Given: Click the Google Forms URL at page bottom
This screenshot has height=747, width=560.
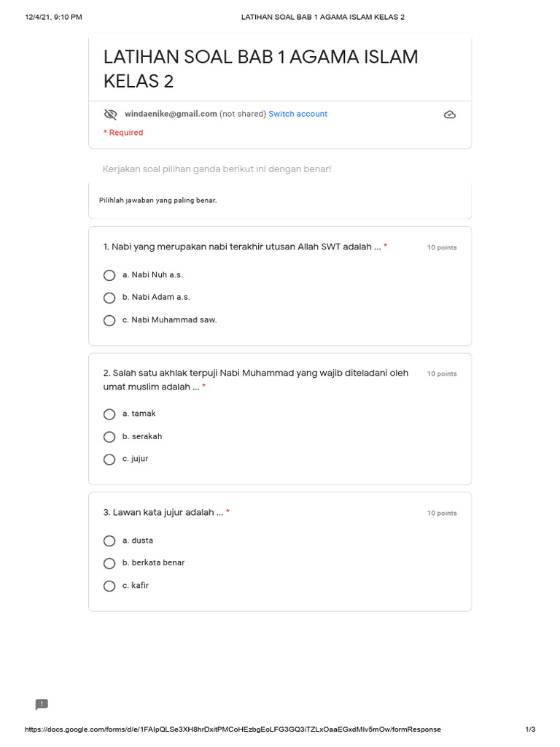Looking at the screenshot, I should pos(233,729).
